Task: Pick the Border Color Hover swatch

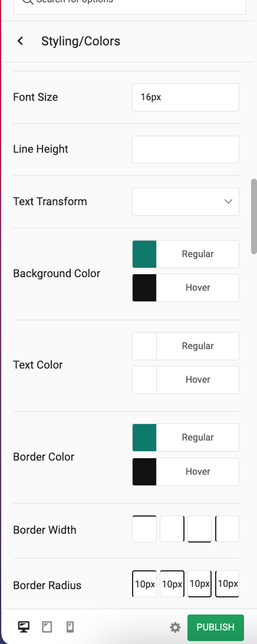Action: click(144, 472)
